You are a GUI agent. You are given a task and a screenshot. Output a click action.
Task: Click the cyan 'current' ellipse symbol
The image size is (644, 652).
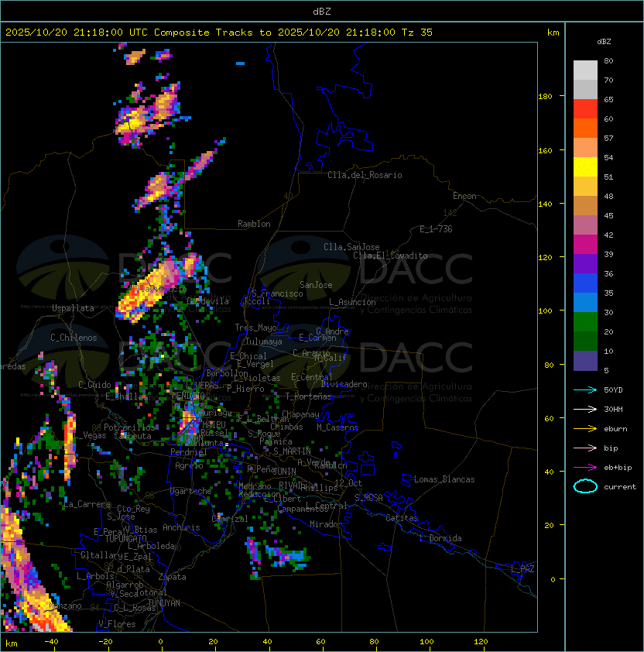click(585, 486)
